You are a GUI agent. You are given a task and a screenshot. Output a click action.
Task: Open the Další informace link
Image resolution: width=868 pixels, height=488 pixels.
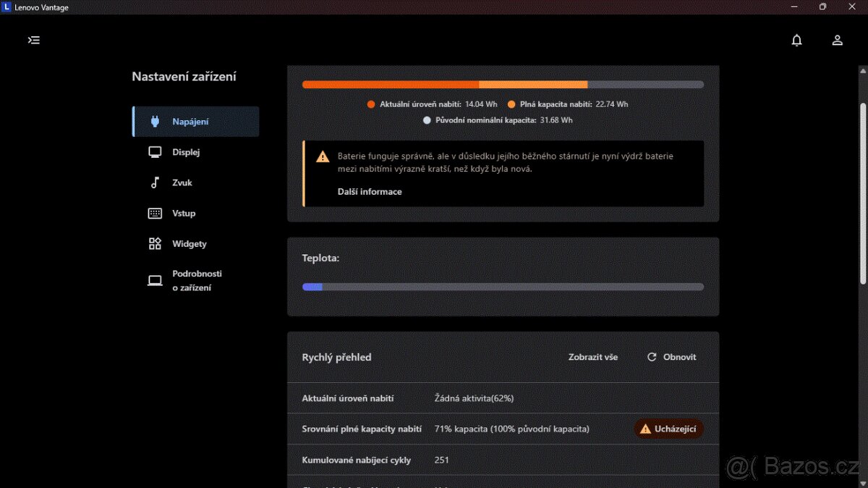coord(369,191)
